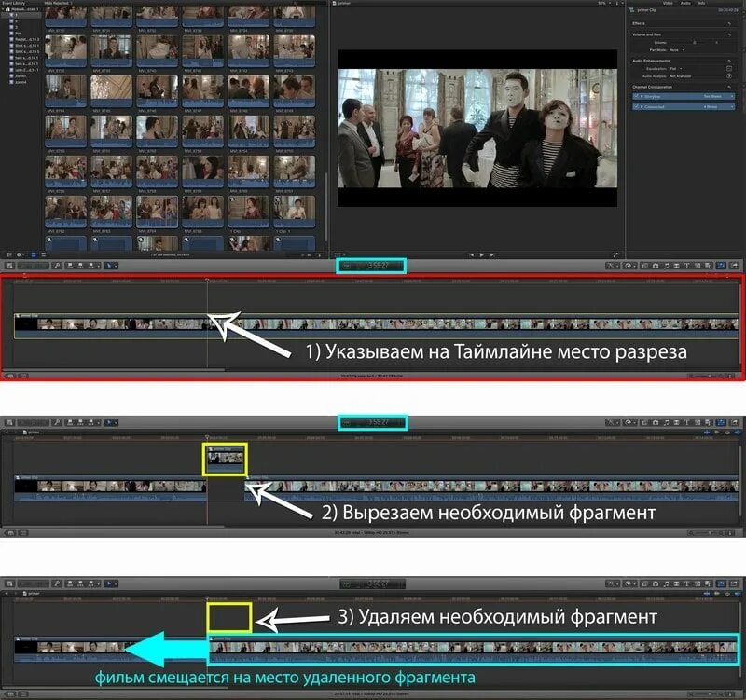
Task: Open the magic wand enhancements menu, top toolbar
Action: coord(611,266)
